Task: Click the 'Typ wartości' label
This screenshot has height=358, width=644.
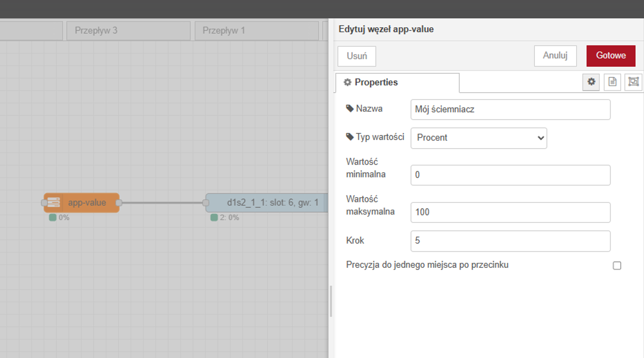Action: click(x=380, y=137)
